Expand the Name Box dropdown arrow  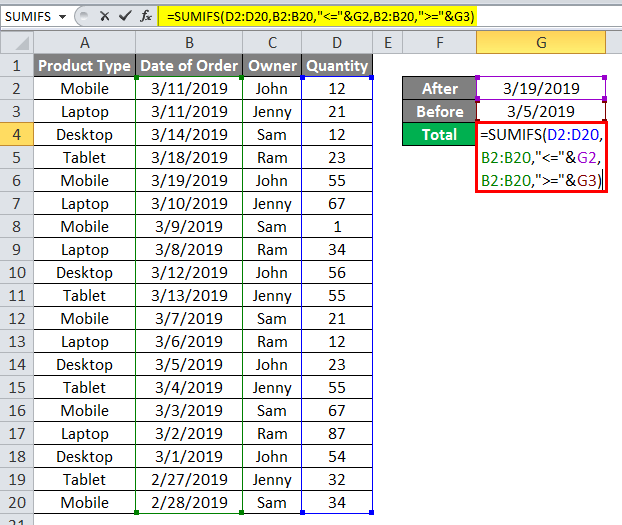(62, 17)
